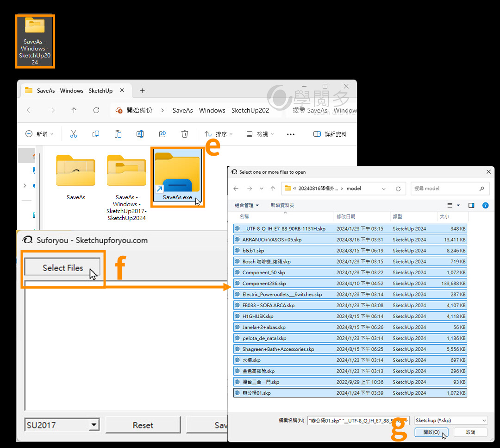Viewport: 500px width, 448px height.
Task: Select the SaveAs.exe shortcut
Action: click(177, 176)
